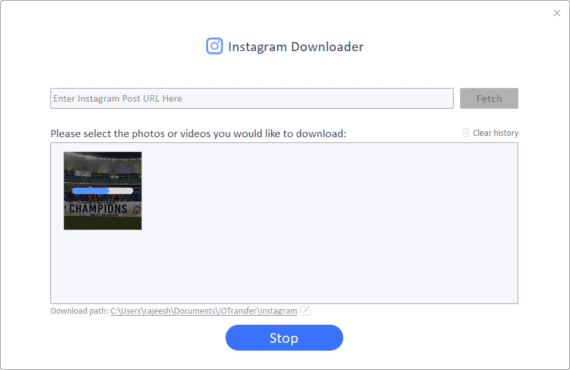Click the Clear history link
The width and height of the screenshot is (570, 370).
tap(495, 133)
